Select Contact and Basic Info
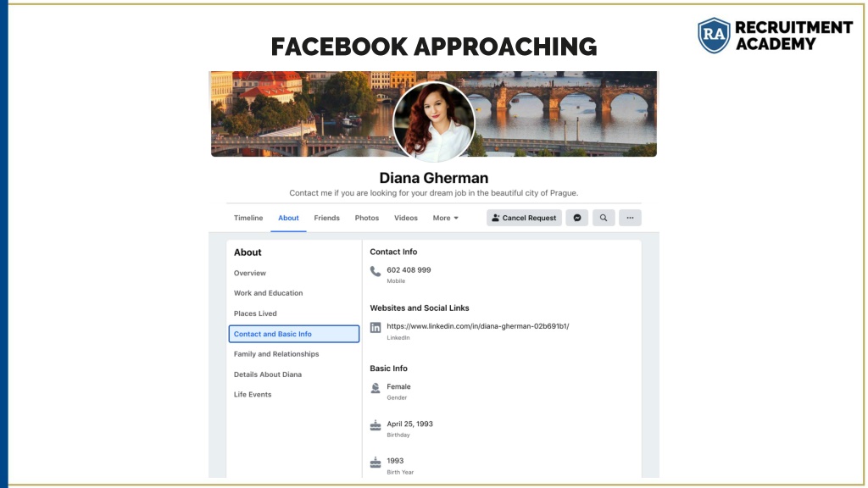The image size is (868, 488). tap(294, 334)
